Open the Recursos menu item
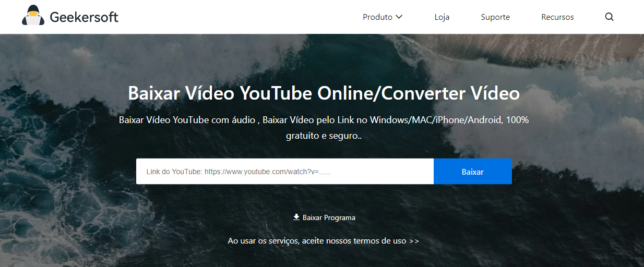The height and width of the screenshot is (267, 644). (557, 17)
